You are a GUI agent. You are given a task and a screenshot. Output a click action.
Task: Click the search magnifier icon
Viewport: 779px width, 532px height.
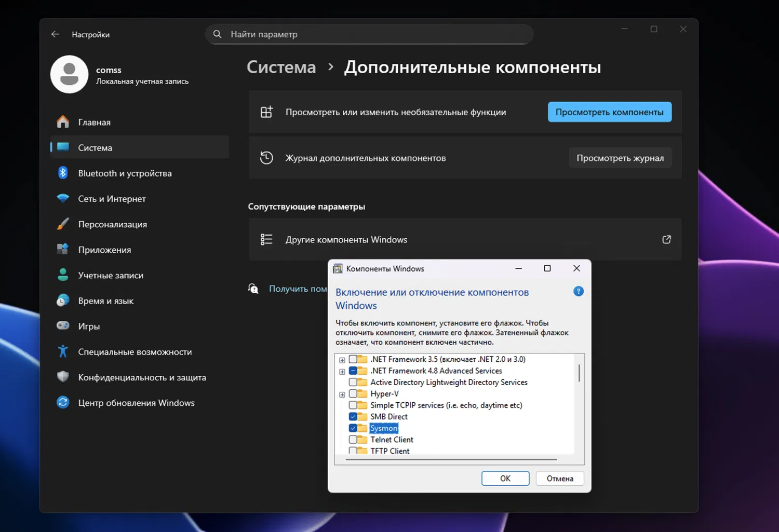(x=218, y=34)
